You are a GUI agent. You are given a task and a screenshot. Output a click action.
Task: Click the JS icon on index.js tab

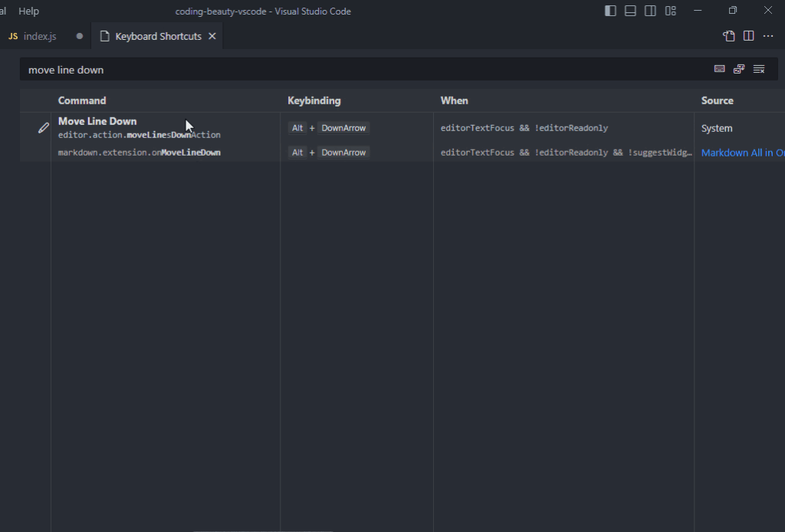(13, 36)
